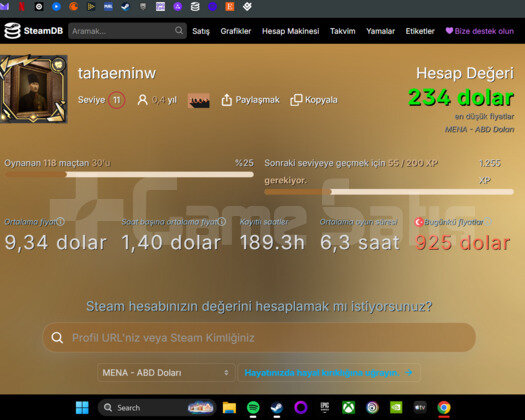Screen dimensions: 525x420
Task: Click the Bize destek olun link
Action: point(479,31)
